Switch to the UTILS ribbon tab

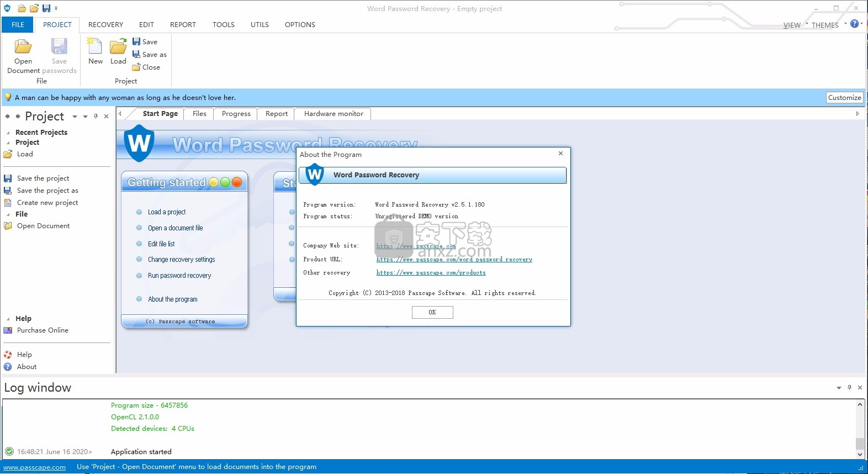tap(260, 24)
